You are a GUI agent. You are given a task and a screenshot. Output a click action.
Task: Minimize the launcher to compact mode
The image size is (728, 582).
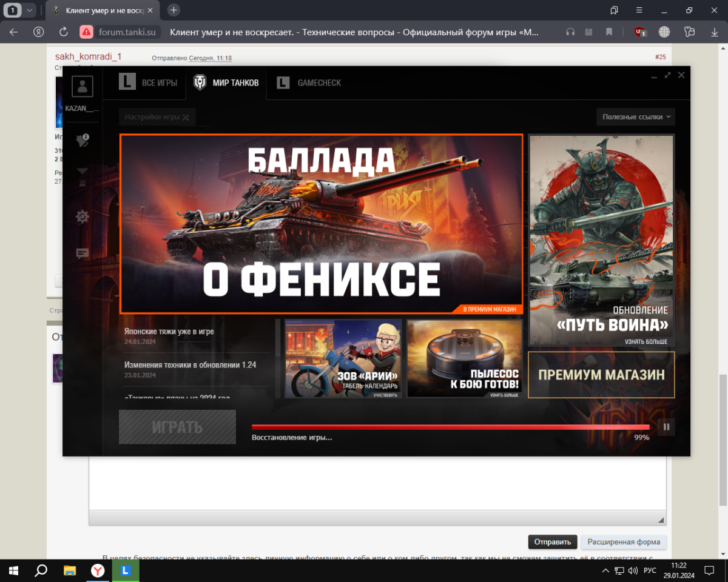coord(654,76)
